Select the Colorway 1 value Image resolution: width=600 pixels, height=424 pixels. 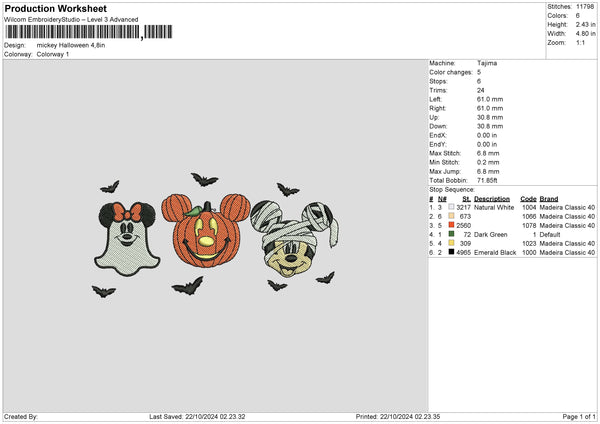pos(53,54)
